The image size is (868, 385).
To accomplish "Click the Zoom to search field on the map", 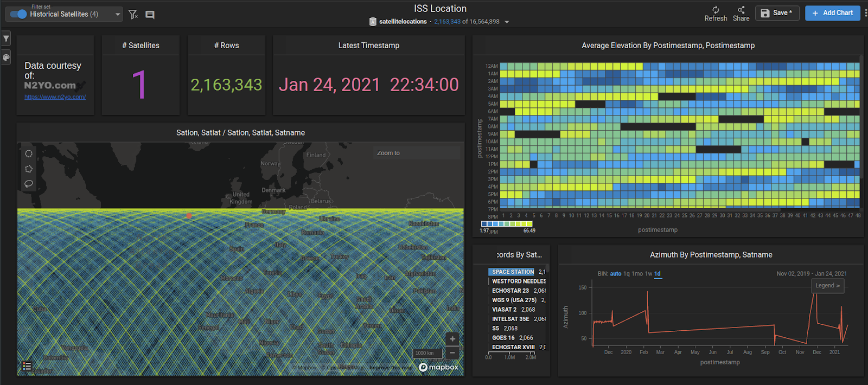I will point(417,153).
